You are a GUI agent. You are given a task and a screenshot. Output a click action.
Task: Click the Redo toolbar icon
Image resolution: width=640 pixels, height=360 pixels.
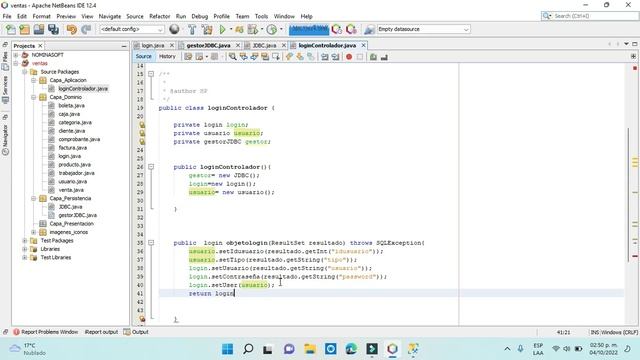[x=86, y=29]
